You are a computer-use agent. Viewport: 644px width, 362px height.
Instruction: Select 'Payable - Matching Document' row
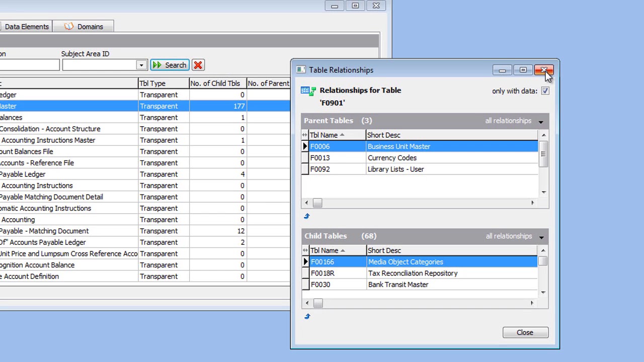pos(145,231)
